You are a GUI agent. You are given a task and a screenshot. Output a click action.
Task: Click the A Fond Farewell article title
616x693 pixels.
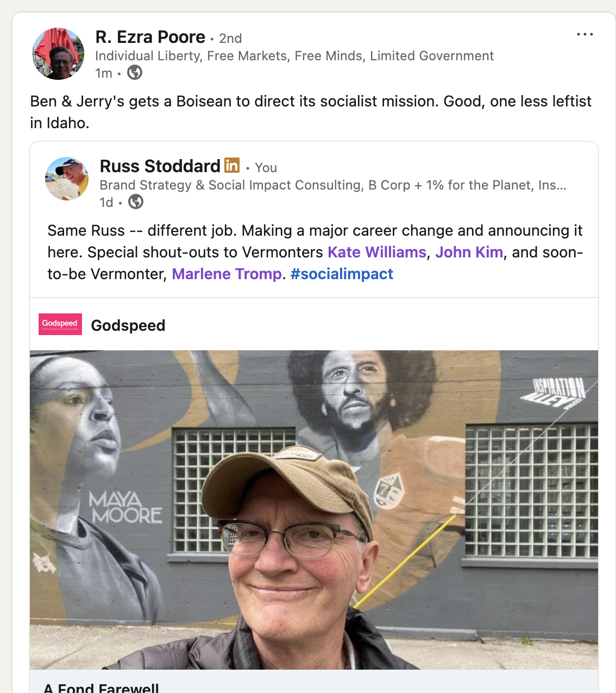(101, 688)
